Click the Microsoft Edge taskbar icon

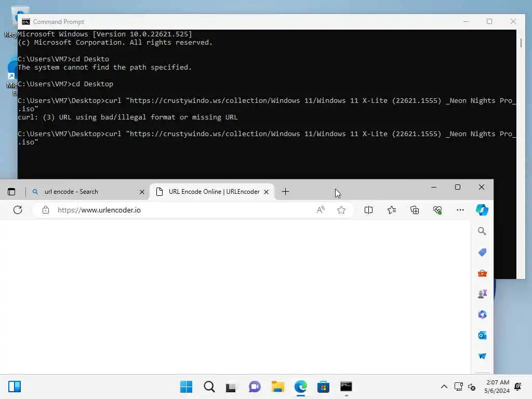pyautogui.click(x=301, y=387)
